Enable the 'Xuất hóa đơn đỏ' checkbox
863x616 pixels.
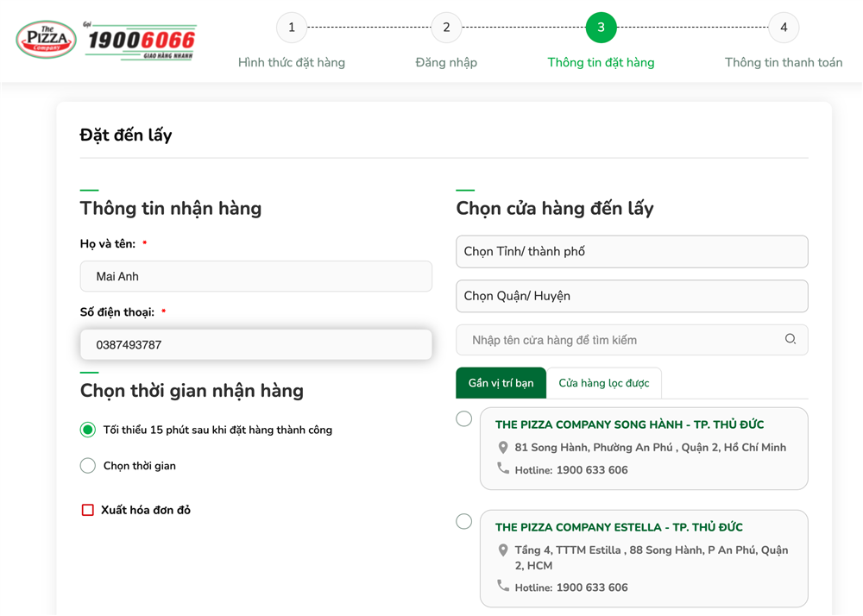88,510
